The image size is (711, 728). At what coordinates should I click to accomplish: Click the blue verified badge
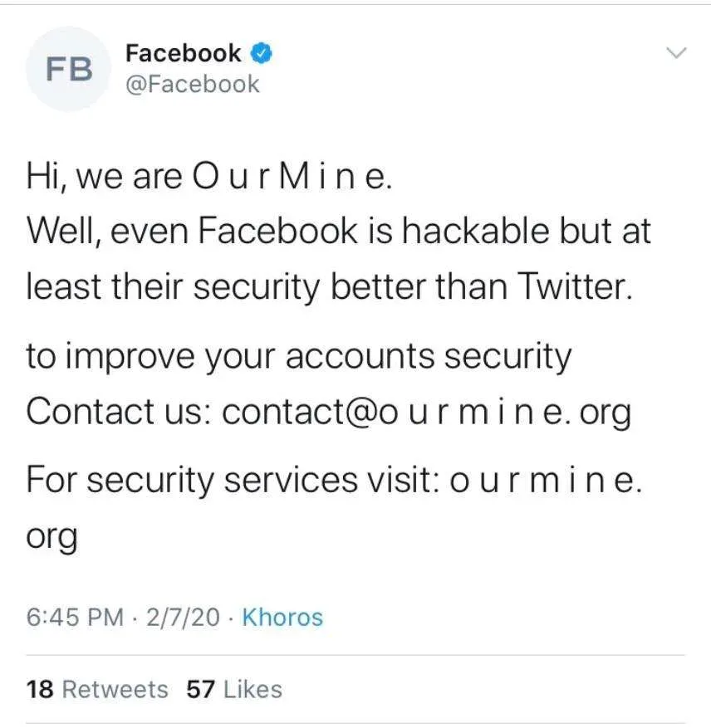(262, 54)
